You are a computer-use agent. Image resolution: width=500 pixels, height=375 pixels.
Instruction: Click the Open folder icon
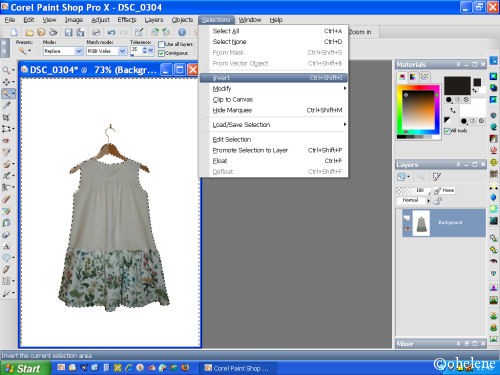(x=30, y=32)
